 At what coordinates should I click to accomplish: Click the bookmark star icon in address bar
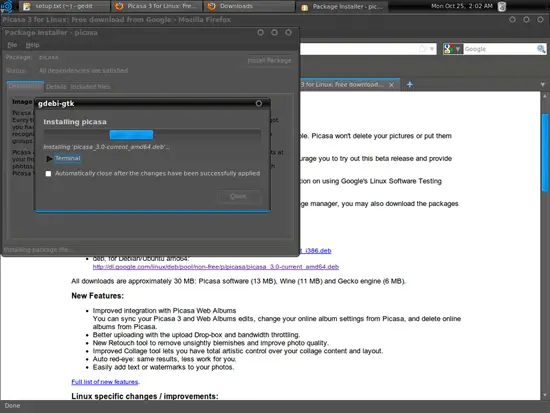click(423, 49)
